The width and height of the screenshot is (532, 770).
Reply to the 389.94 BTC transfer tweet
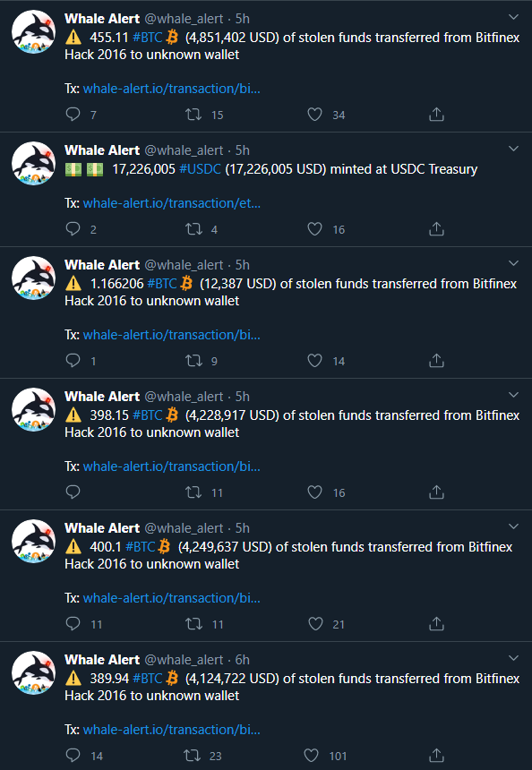(x=73, y=756)
